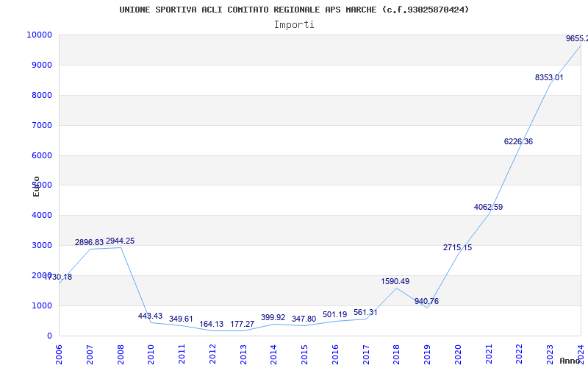Click the x-axis year 2007
Screen dimensions: 588x368
[x=90, y=355]
